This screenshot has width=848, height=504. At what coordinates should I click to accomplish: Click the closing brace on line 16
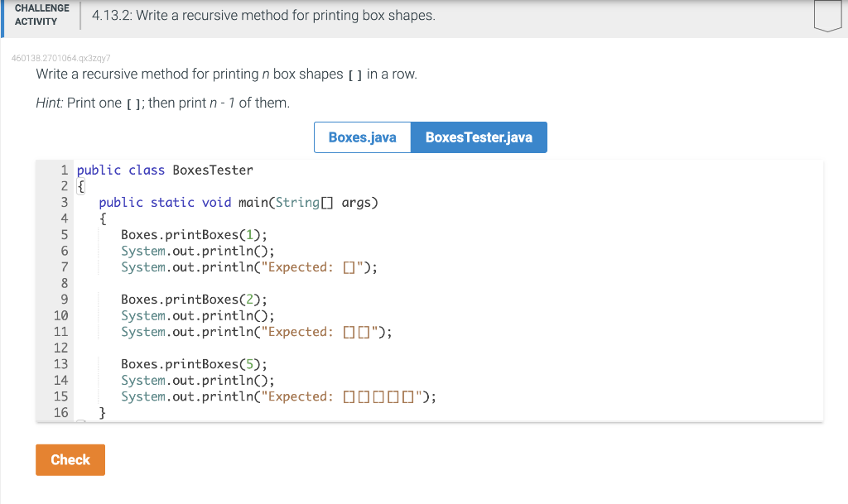103,412
